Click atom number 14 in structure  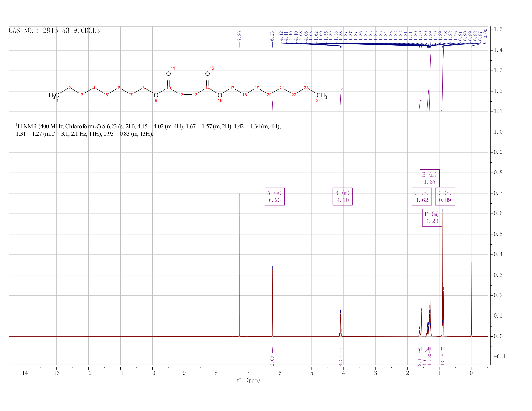point(207,88)
